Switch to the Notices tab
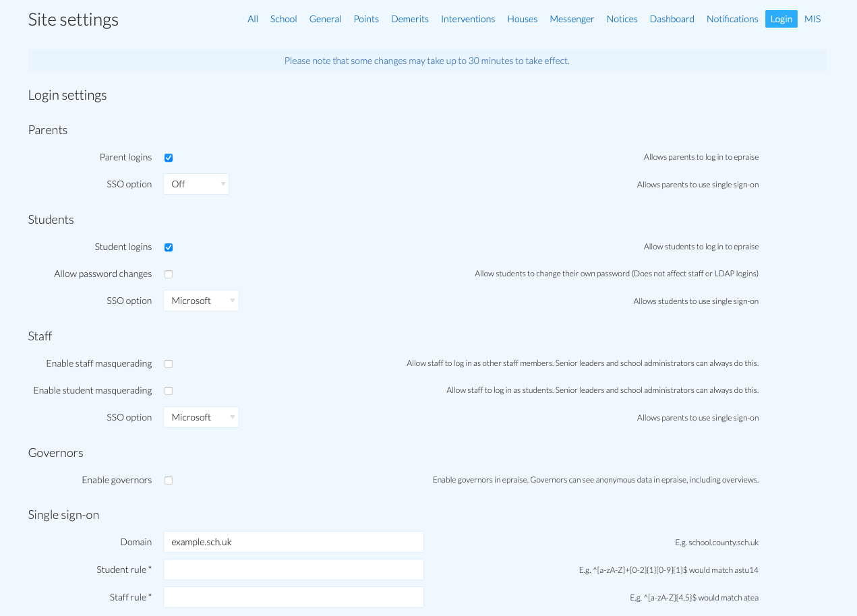 click(622, 19)
